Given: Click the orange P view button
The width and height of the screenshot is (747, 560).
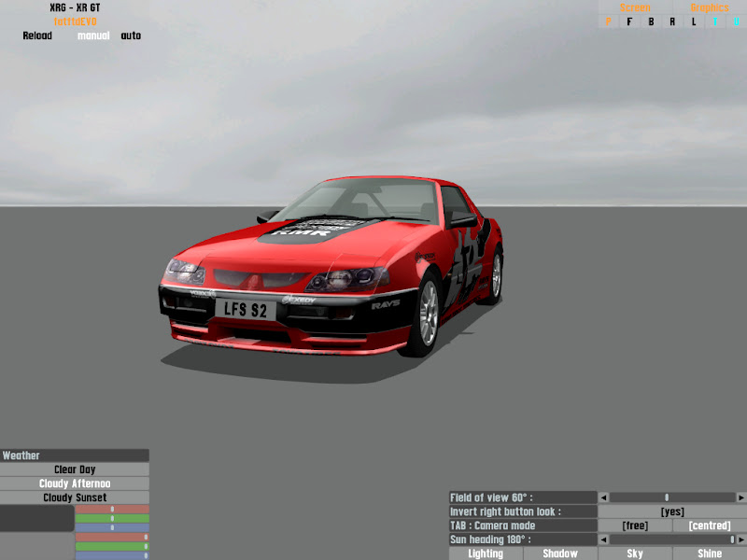Looking at the screenshot, I should (609, 21).
